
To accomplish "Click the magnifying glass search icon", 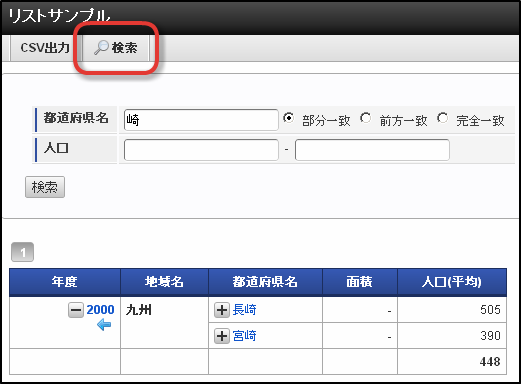I will [x=101, y=48].
